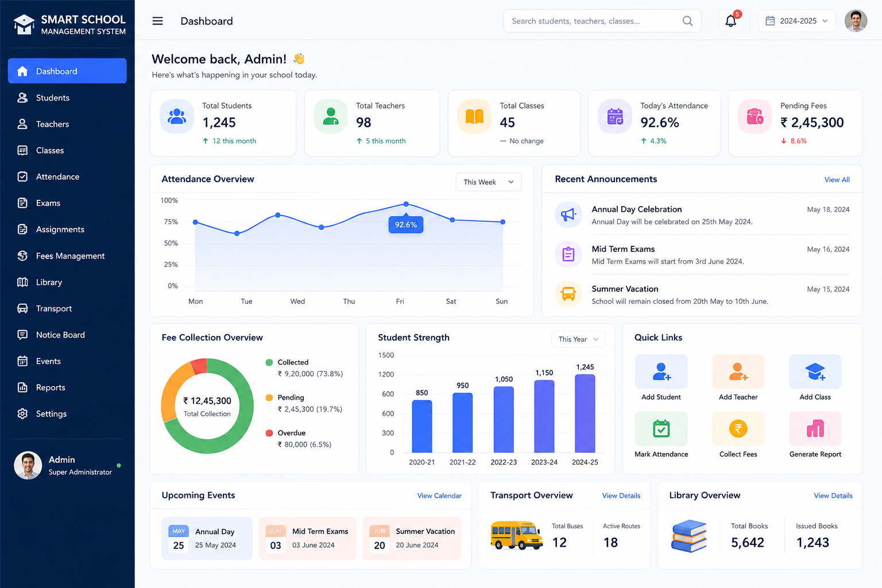Open the This Week attendance dropdown

[x=489, y=182]
